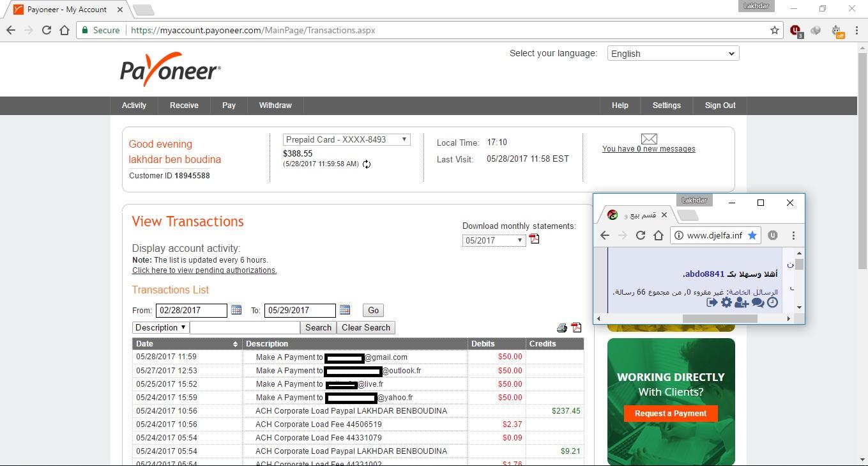Open the language selector showing English
Viewport: 868px width, 466px height.
[x=673, y=54]
